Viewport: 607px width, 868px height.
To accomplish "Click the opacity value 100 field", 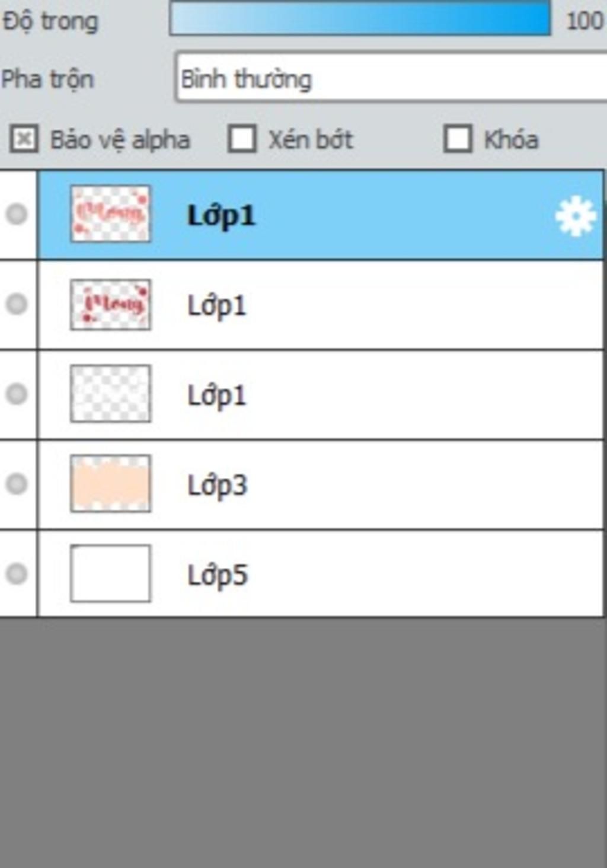I will pos(584,21).
